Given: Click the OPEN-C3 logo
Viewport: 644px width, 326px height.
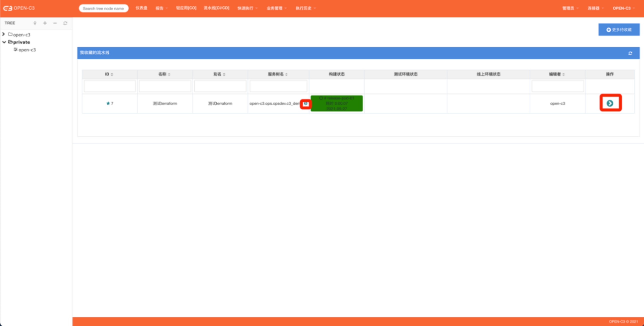Looking at the screenshot, I should (19, 8).
